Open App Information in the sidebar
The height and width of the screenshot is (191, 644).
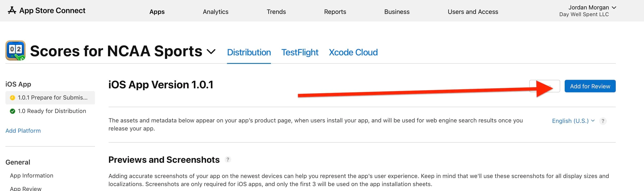32,176
